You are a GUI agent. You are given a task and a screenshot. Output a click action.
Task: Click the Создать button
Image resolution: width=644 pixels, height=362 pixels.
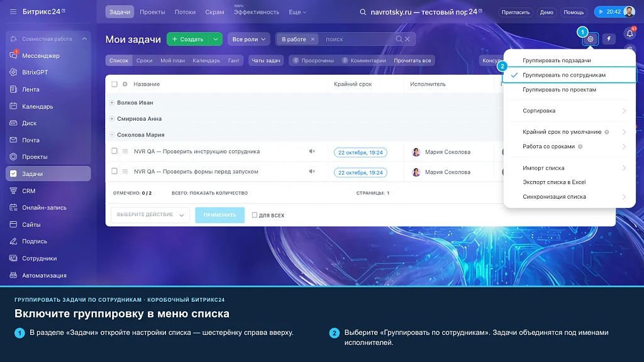pyautogui.click(x=187, y=39)
